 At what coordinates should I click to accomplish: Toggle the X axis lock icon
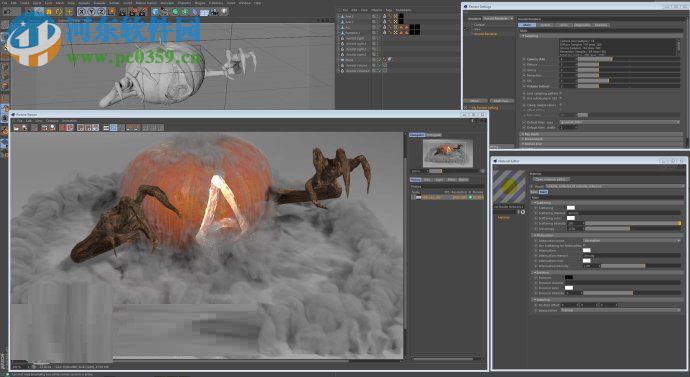click(x=81, y=12)
